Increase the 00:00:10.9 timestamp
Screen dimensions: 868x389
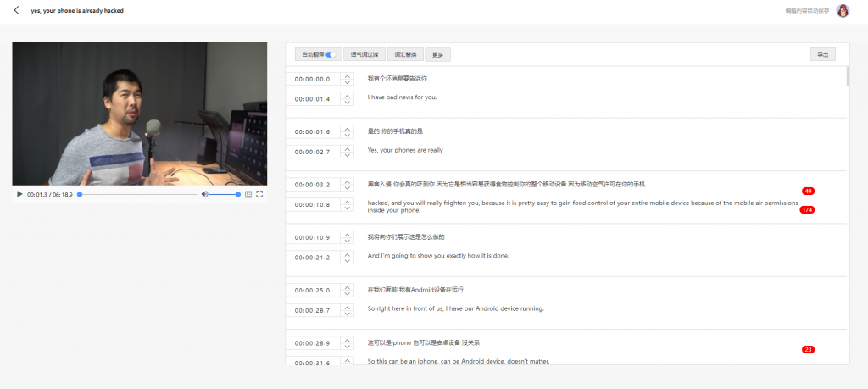[347, 235]
